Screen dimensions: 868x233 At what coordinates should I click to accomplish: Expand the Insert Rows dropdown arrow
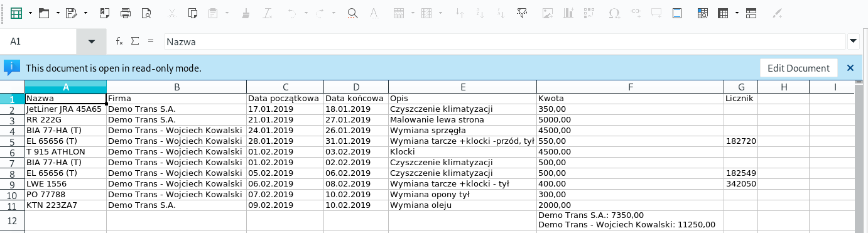[412, 13]
